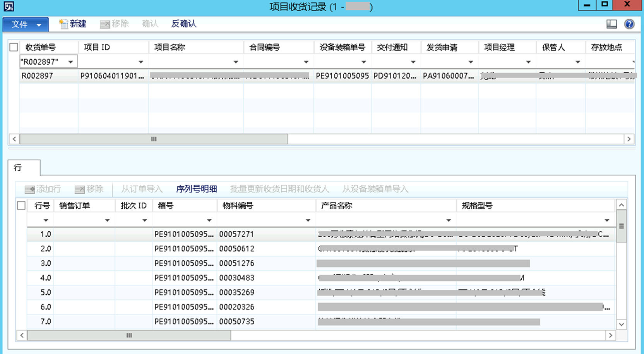644x354 pixels.
Task: Open the 项目经理 filter dropdown
Action: click(x=528, y=62)
